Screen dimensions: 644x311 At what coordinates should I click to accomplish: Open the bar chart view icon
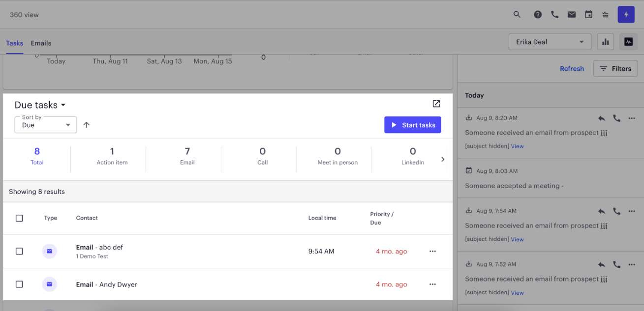pos(606,42)
